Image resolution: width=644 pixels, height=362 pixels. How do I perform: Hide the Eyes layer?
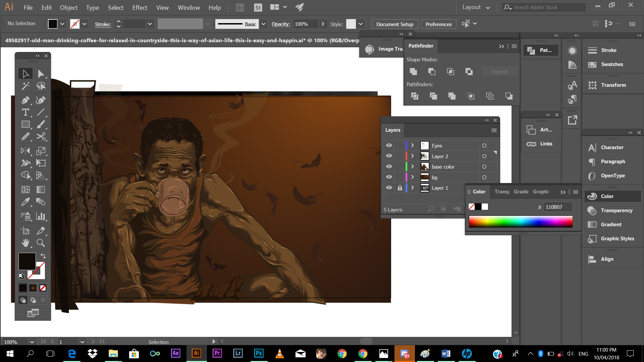(389, 145)
